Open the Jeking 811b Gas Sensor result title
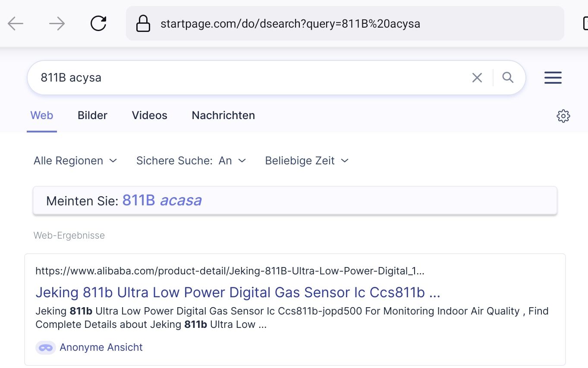 point(238,293)
